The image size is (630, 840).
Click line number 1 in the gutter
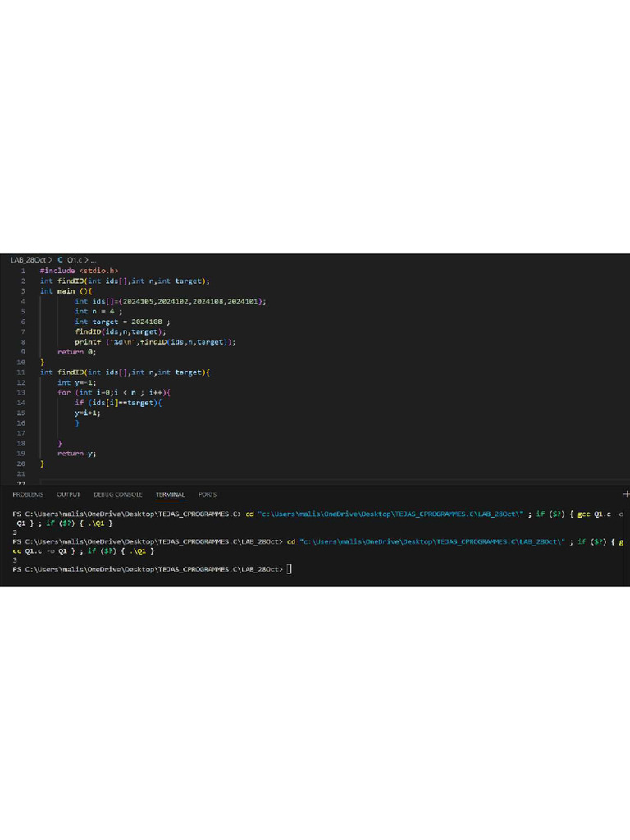point(23,271)
